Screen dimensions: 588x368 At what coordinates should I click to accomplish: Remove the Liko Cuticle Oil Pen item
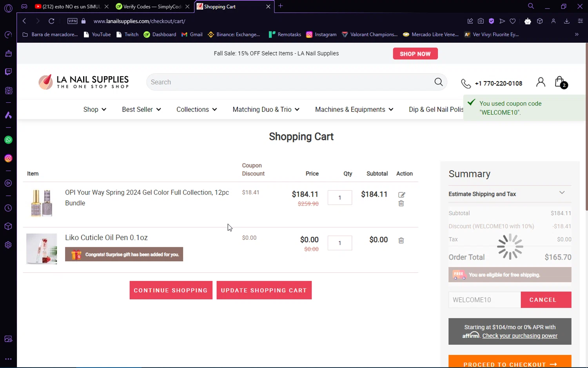401,240
